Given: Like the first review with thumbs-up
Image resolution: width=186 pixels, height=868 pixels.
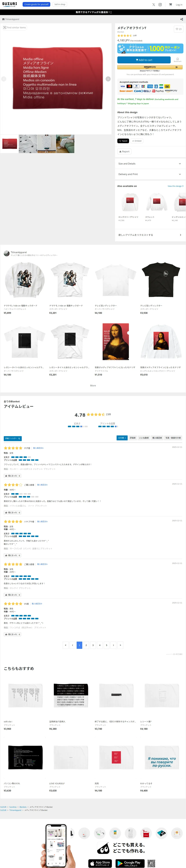Looking at the screenshot, I should coord(12,476).
